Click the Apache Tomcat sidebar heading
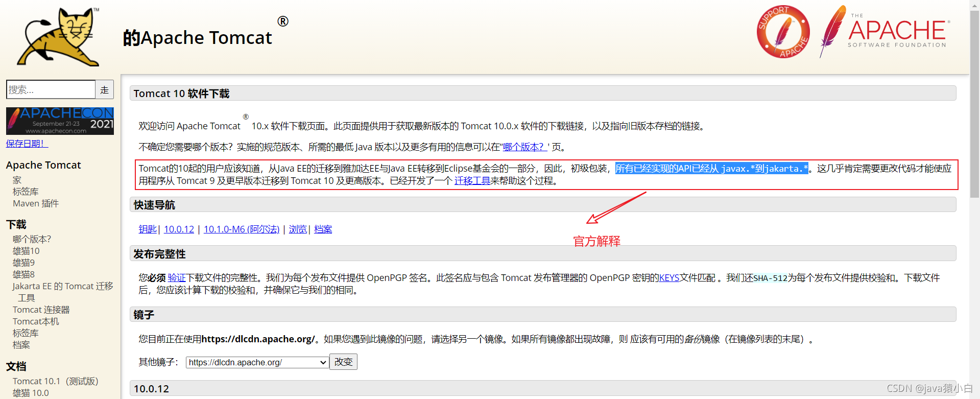The width and height of the screenshot is (980, 399). tap(43, 165)
